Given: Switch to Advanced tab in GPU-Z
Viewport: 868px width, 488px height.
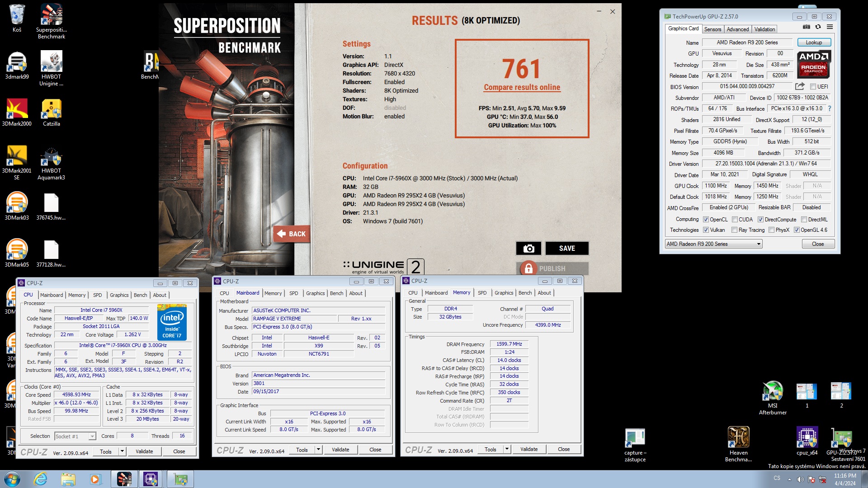Looking at the screenshot, I should coord(738,29).
